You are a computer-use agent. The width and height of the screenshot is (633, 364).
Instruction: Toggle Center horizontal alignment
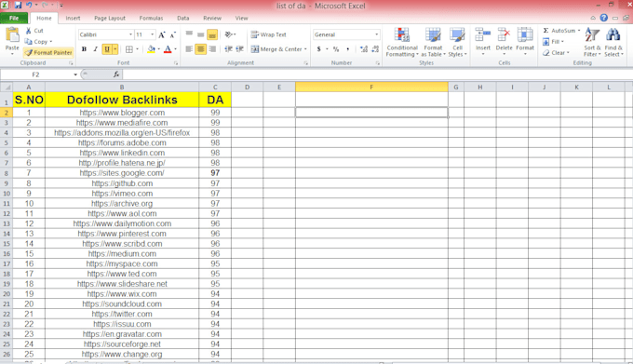tap(201, 49)
